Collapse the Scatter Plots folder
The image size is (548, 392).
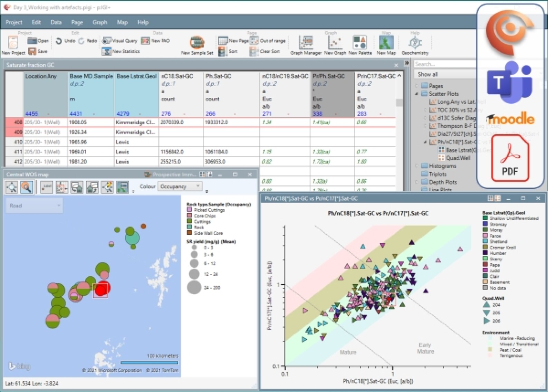tap(417, 94)
